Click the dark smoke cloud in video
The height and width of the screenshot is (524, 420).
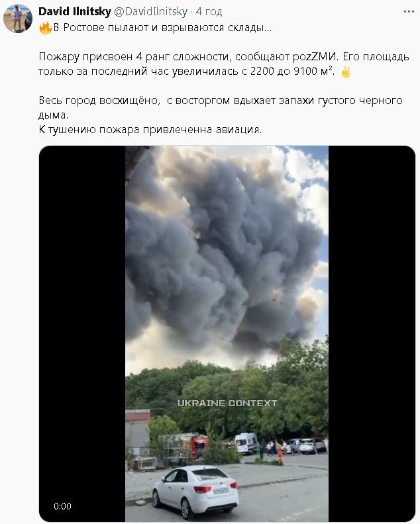tap(221, 254)
